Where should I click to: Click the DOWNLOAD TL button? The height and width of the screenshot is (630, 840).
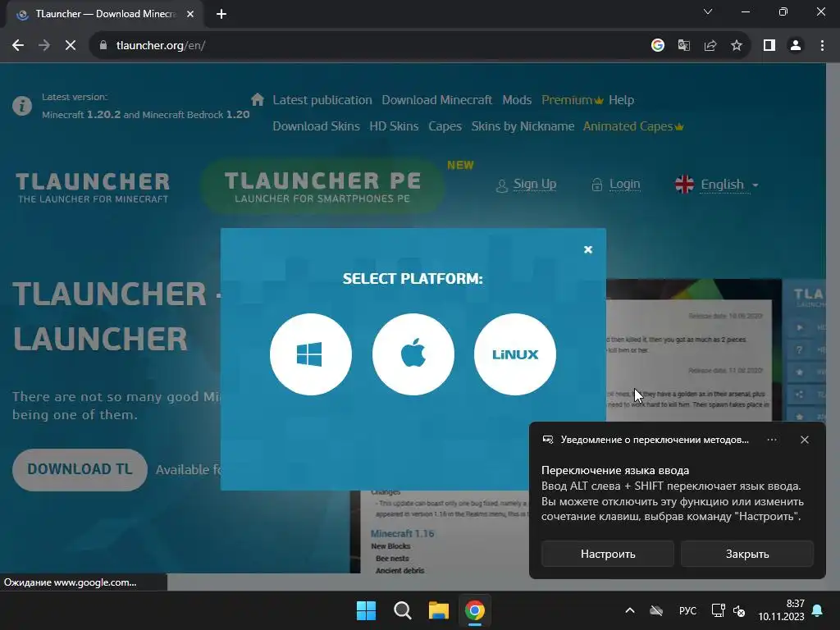(80, 469)
